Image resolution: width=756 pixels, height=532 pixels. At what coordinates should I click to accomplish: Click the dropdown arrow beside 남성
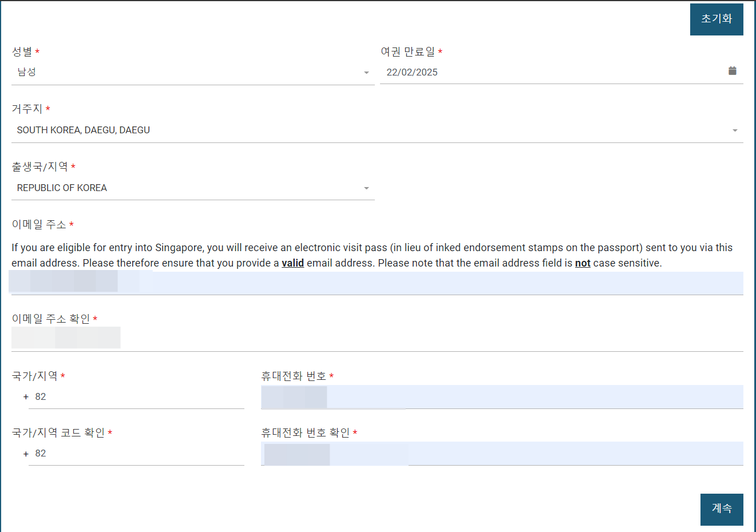(x=366, y=72)
